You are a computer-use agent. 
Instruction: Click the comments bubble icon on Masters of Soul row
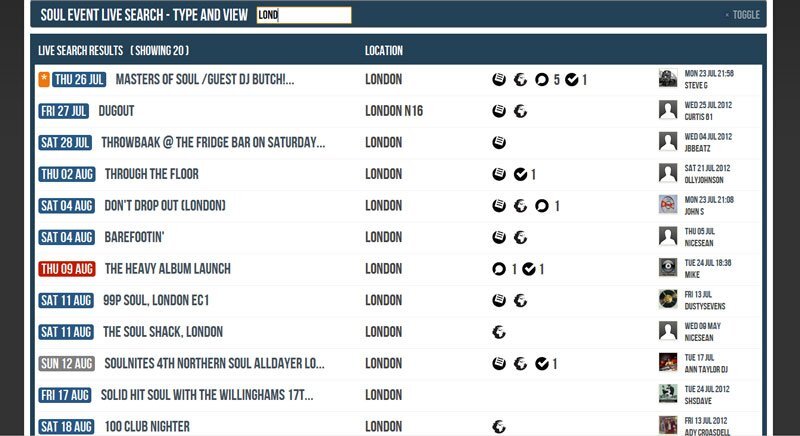click(x=541, y=80)
